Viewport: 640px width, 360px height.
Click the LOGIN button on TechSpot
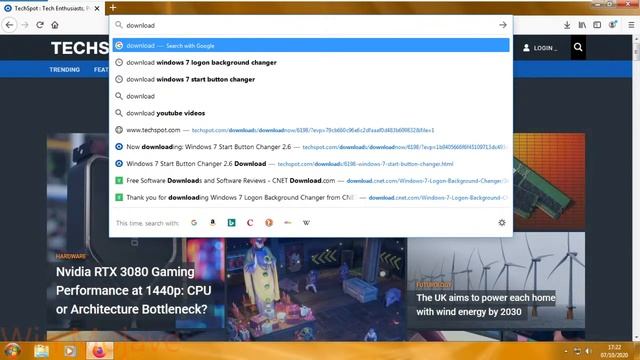pyautogui.click(x=540, y=48)
